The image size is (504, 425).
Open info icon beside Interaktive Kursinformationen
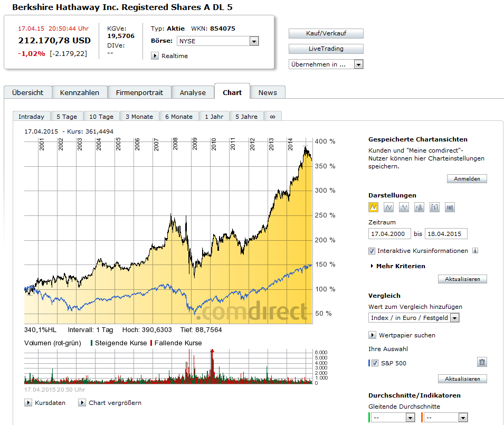(475, 250)
